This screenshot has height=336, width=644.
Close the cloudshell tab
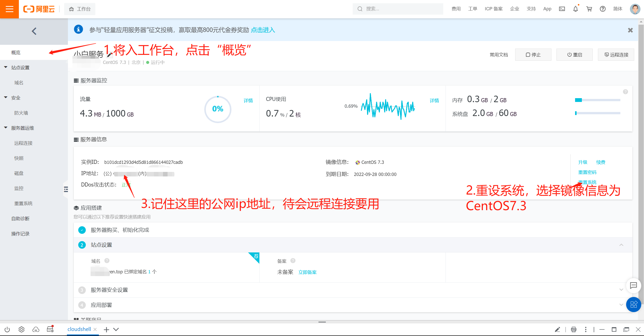(95, 329)
